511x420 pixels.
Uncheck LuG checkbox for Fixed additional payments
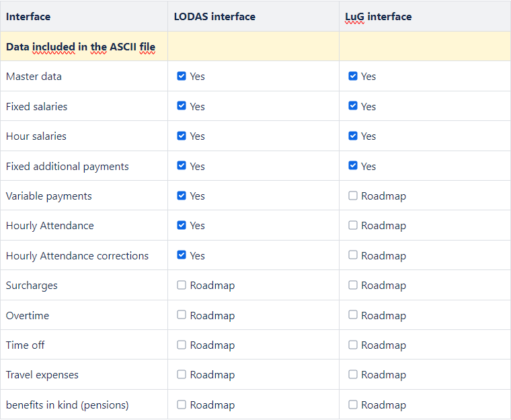click(352, 165)
